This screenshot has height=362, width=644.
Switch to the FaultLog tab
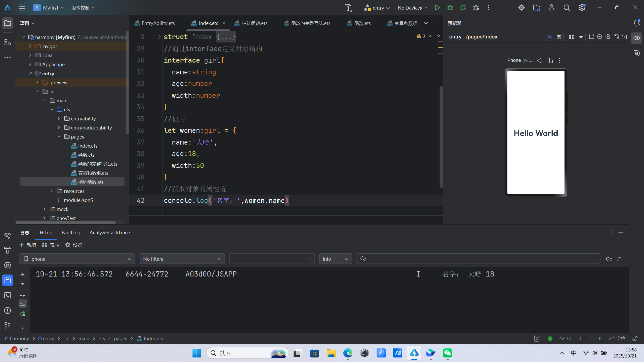coord(71,233)
